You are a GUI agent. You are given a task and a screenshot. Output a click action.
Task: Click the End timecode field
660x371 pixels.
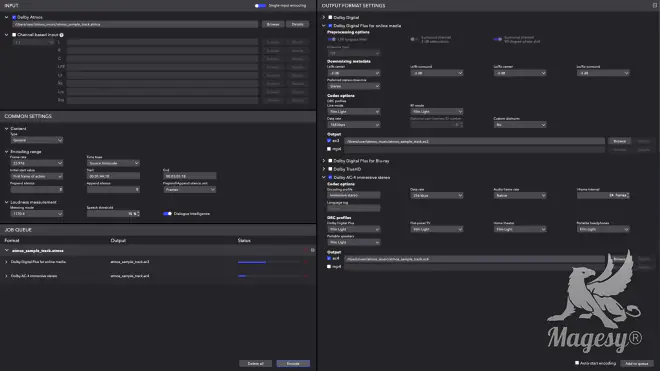click(190, 176)
